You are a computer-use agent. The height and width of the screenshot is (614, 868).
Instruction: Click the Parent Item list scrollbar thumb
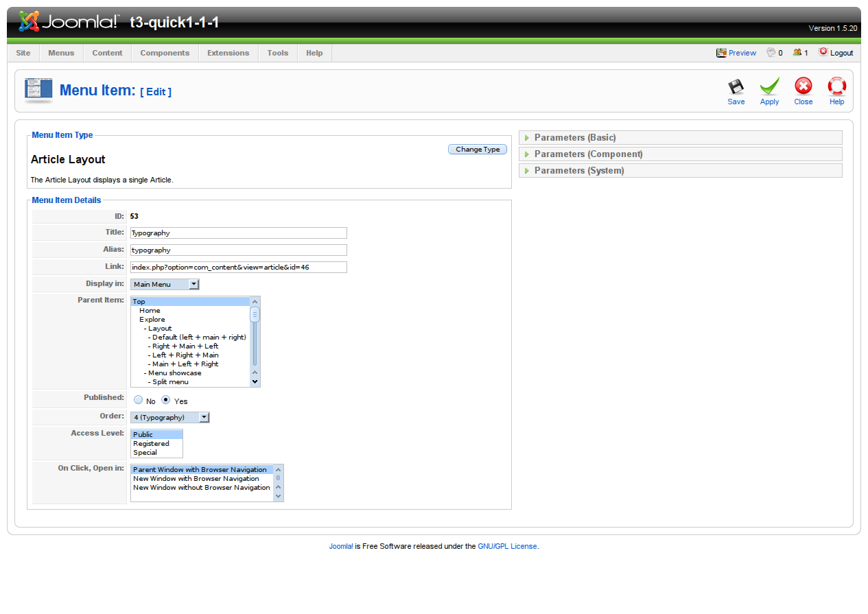(255, 315)
